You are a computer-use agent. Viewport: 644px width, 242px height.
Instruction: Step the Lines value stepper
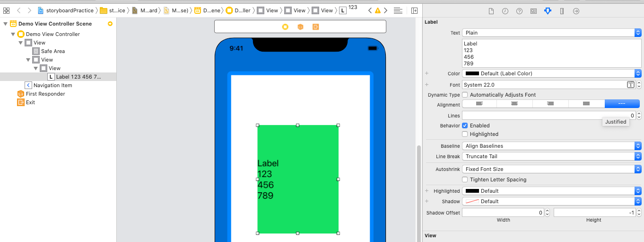pyautogui.click(x=639, y=116)
